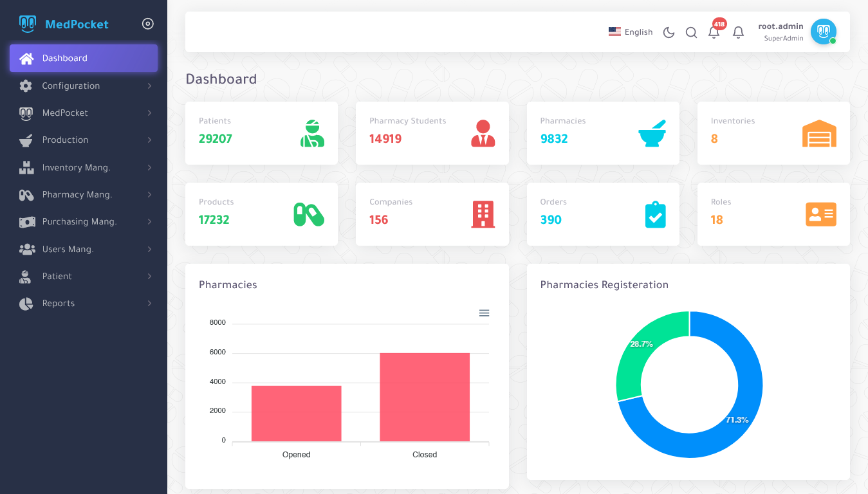Click the search magnifier icon in header

coord(691,32)
